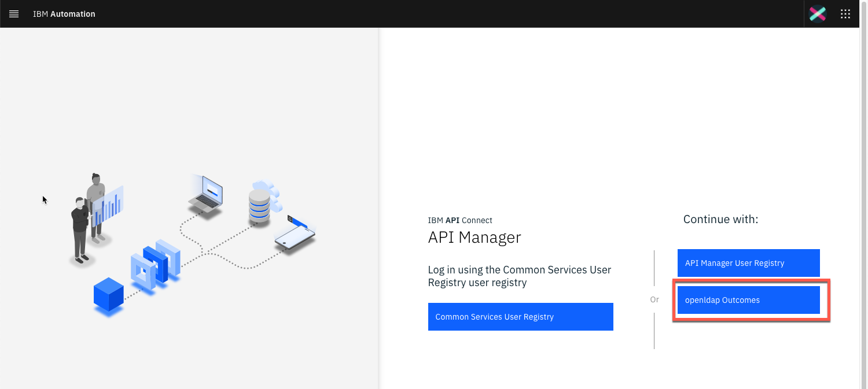The width and height of the screenshot is (868, 389).
Task: Click the IBM Automation header title
Action: point(64,14)
